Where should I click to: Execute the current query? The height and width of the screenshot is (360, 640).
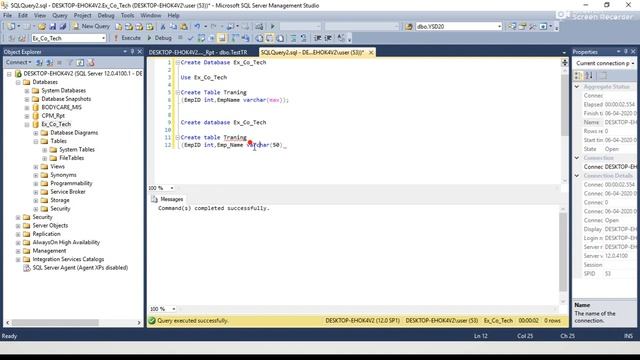coord(127,38)
